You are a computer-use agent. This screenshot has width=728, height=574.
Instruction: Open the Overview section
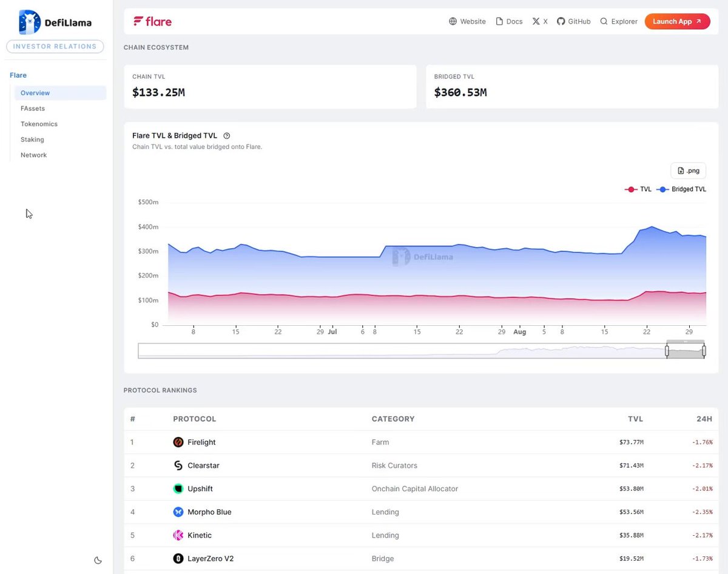point(60,93)
